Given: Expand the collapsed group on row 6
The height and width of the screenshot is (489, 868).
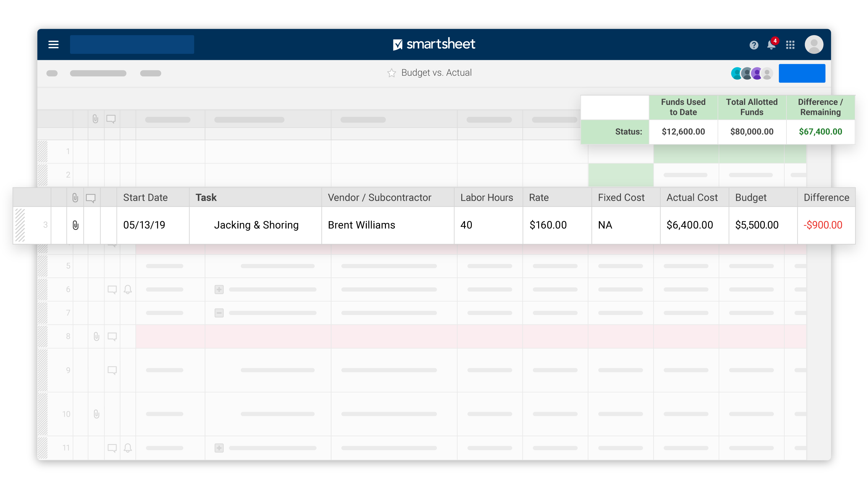Looking at the screenshot, I should click(x=219, y=289).
